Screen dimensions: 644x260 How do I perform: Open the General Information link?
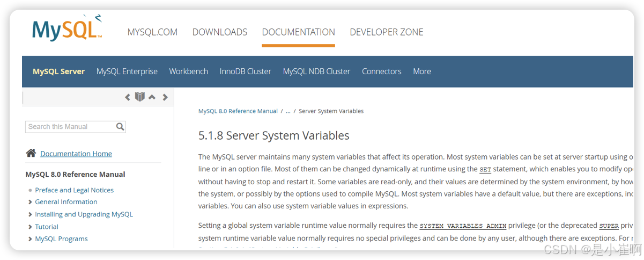click(x=66, y=202)
